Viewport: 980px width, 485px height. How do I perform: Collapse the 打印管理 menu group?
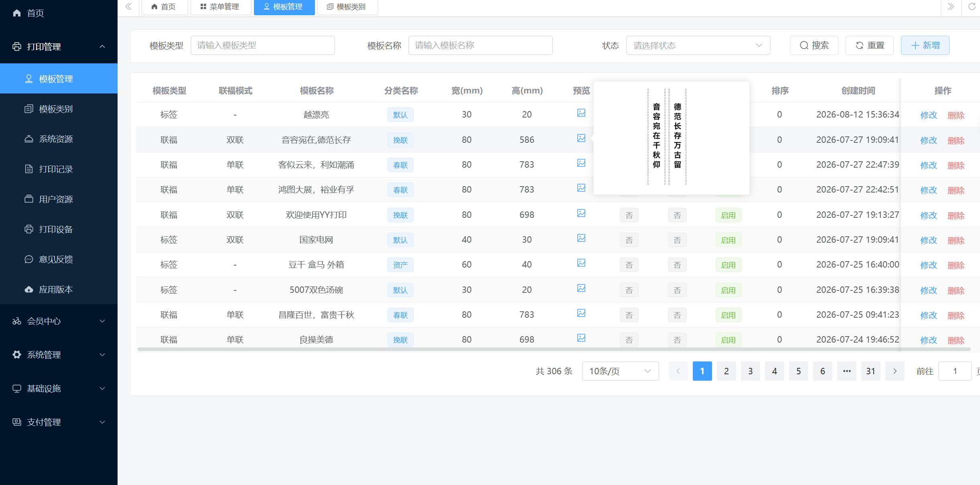pyautogui.click(x=59, y=47)
